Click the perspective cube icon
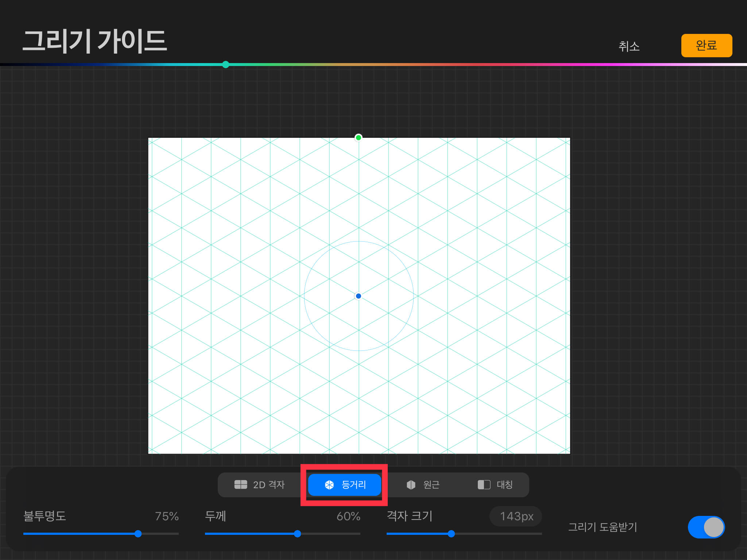 click(411, 485)
